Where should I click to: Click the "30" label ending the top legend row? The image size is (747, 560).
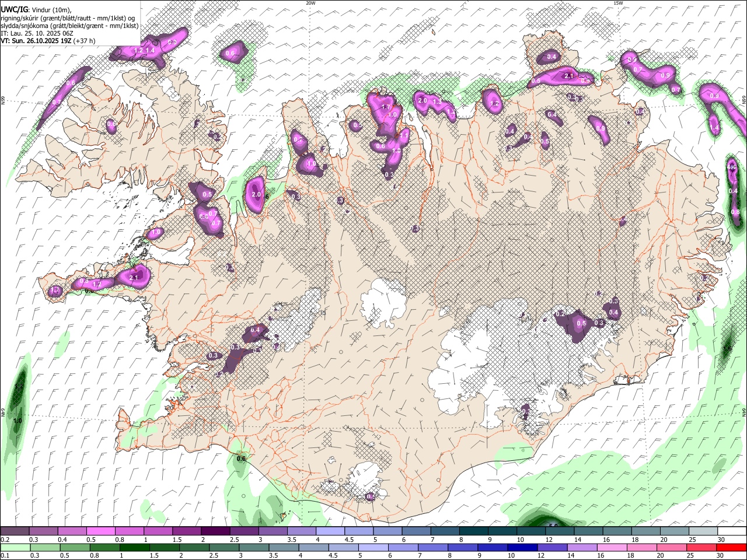click(721, 540)
